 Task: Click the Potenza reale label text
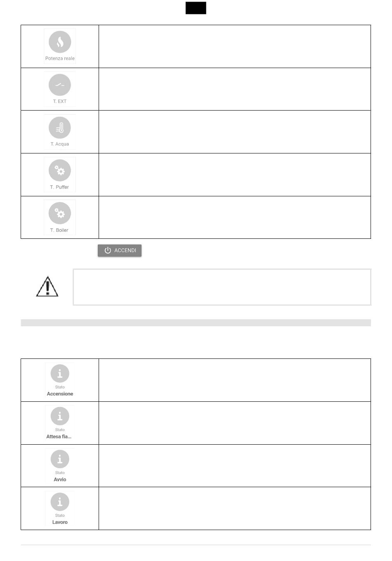[60, 59]
